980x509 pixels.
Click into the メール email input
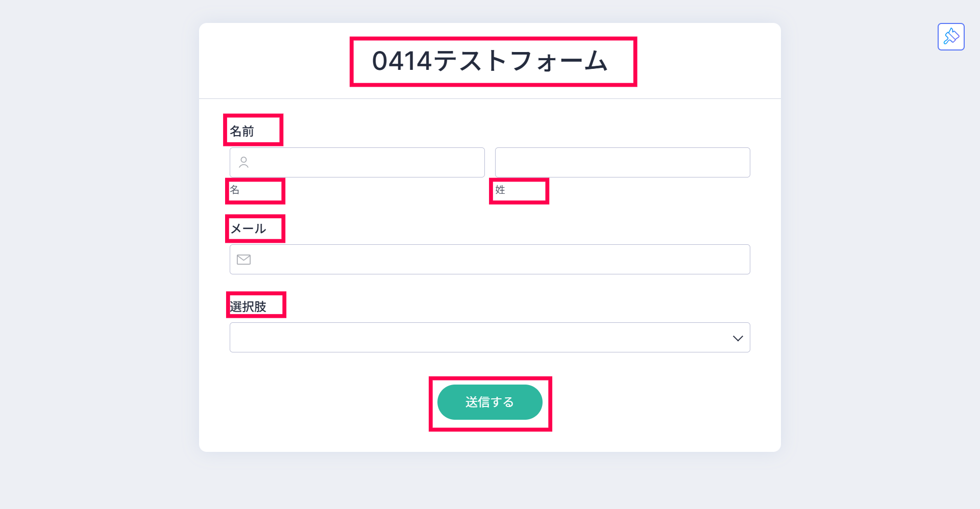pyautogui.click(x=500, y=260)
